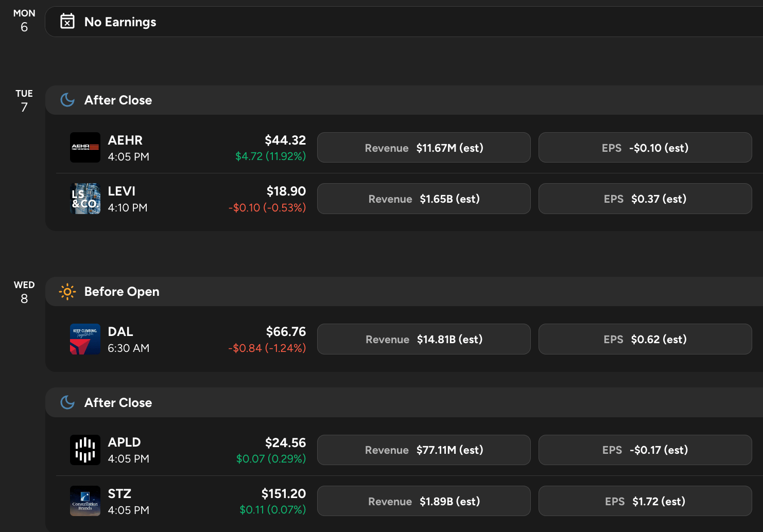Select the MON 6 date label
Viewport: 763px width, 532px height.
click(x=24, y=21)
